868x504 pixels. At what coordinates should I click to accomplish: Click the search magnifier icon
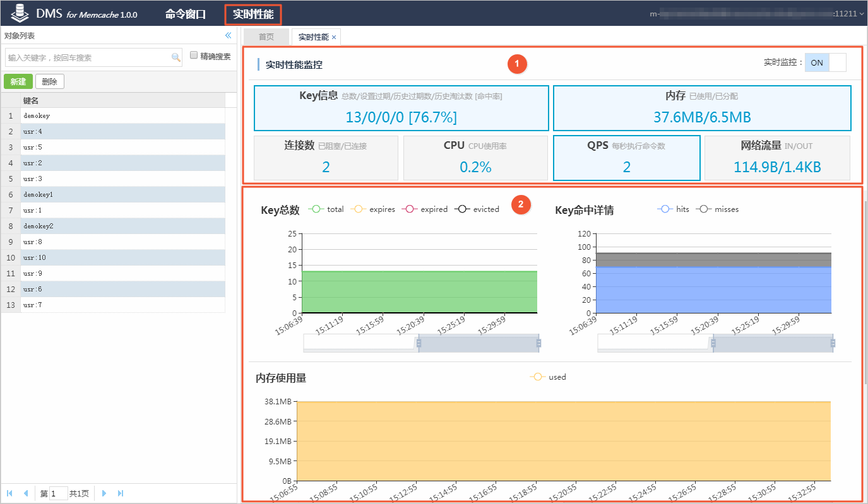click(176, 57)
